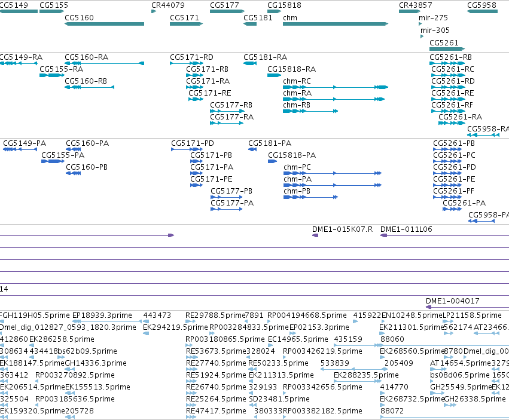This screenshot has height=420, width=509.
Task: Select protein CG5160-PB
Action: click(x=73, y=173)
